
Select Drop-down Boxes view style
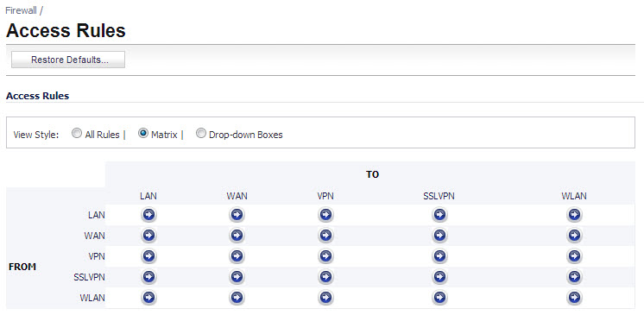click(200, 134)
